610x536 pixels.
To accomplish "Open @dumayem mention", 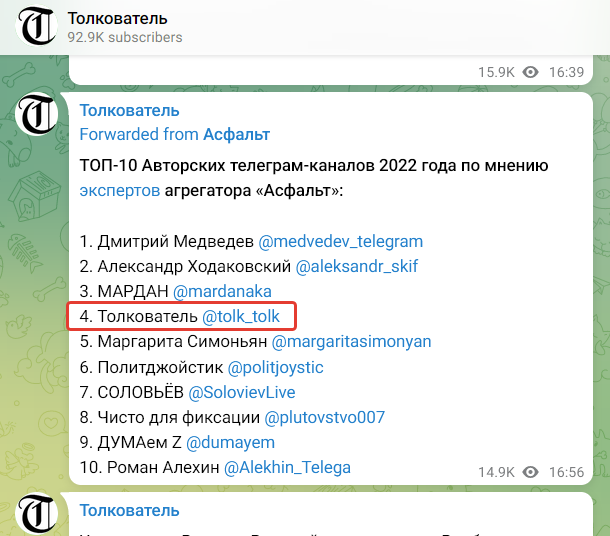I will coord(230,443).
